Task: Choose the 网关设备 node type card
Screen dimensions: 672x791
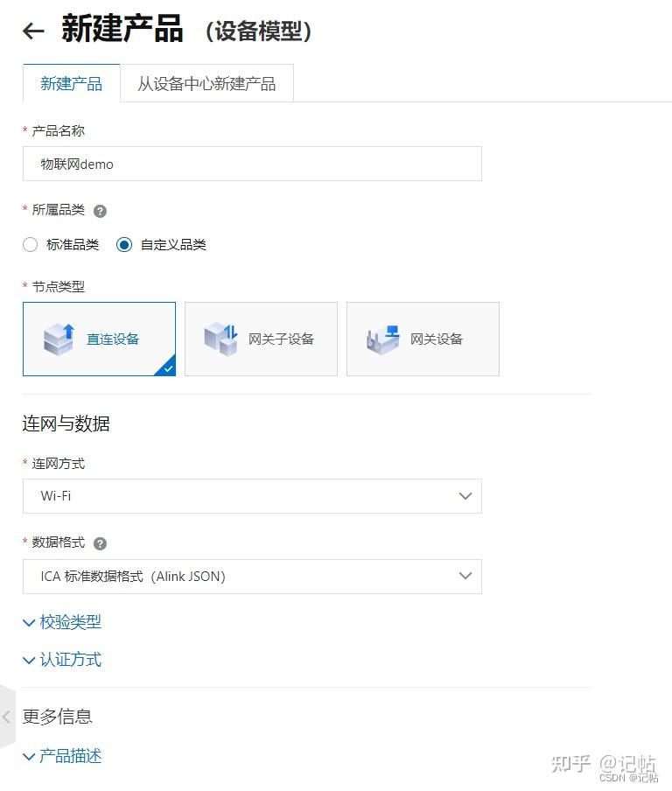Action: tap(423, 339)
